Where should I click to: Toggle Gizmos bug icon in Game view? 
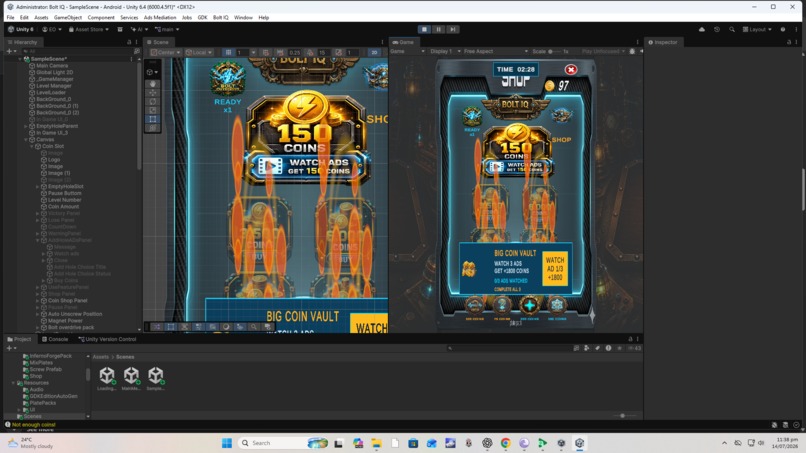tap(632, 51)
